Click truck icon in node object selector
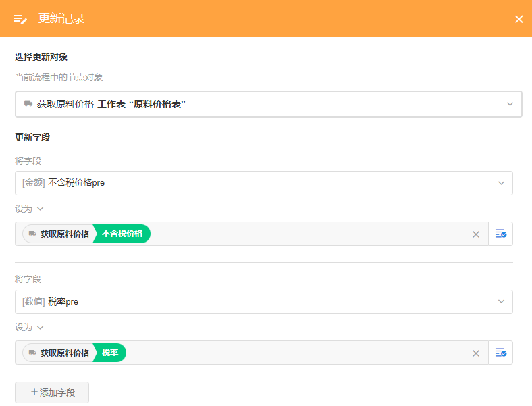 coord(28,103)
